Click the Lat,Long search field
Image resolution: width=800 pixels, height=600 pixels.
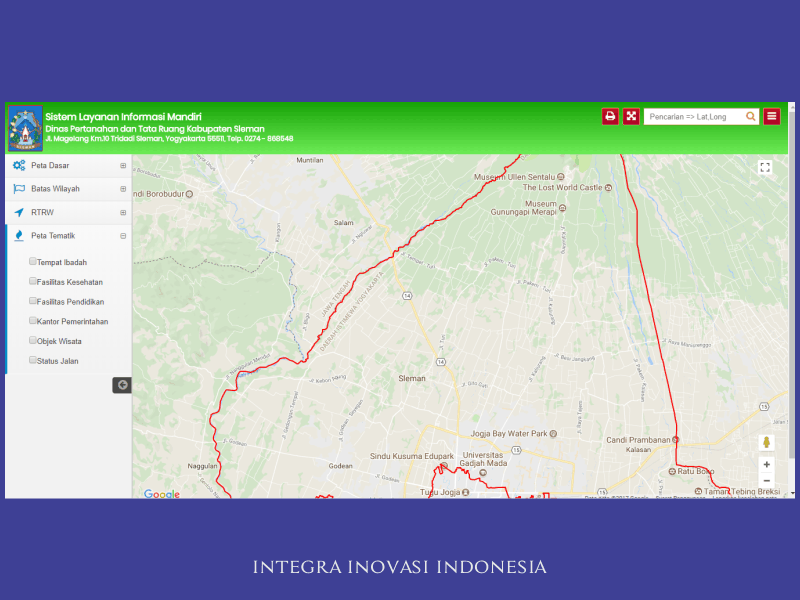click(694, 117)
